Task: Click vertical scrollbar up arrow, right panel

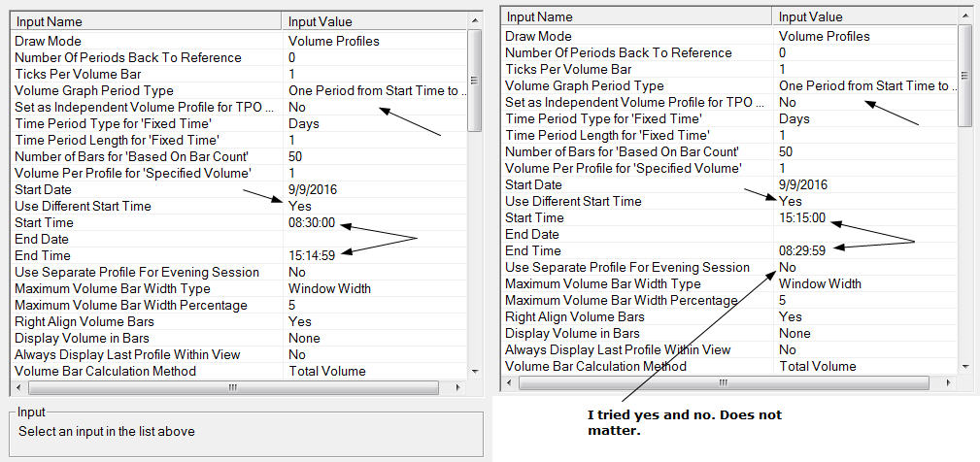Action: tap(965, 16)
